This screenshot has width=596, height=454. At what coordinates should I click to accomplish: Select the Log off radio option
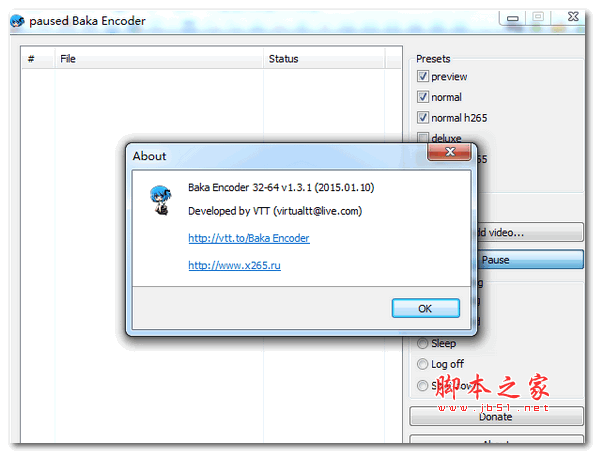tap(422, 364)
